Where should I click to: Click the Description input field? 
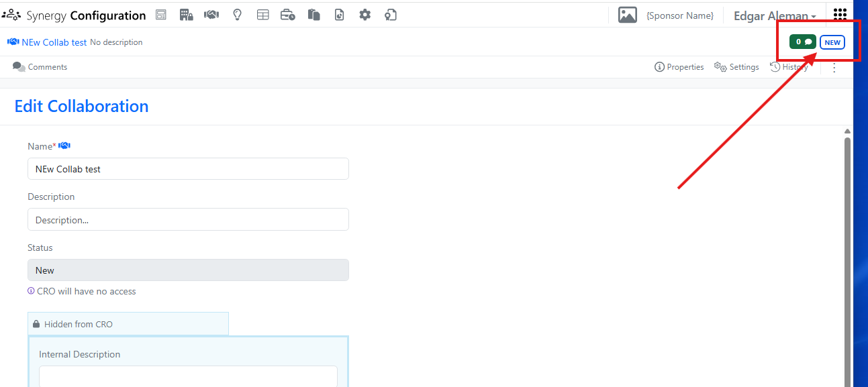pyautogui.click(x=188, y=219)
